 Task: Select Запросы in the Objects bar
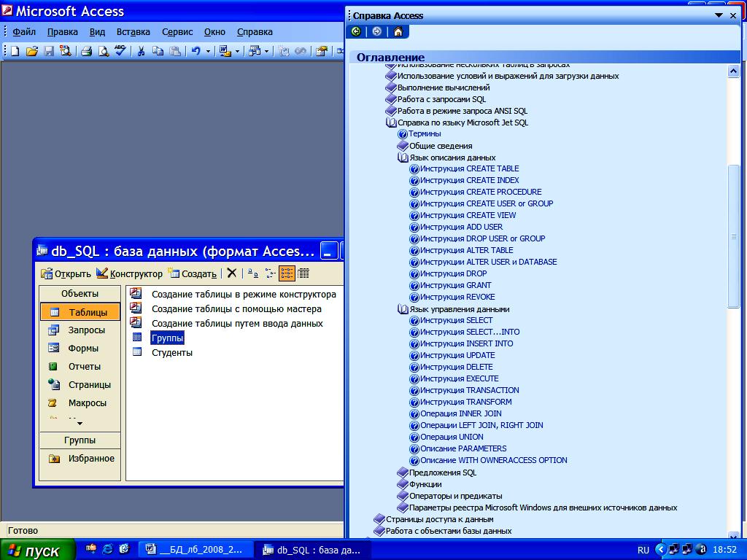[80, 330]
